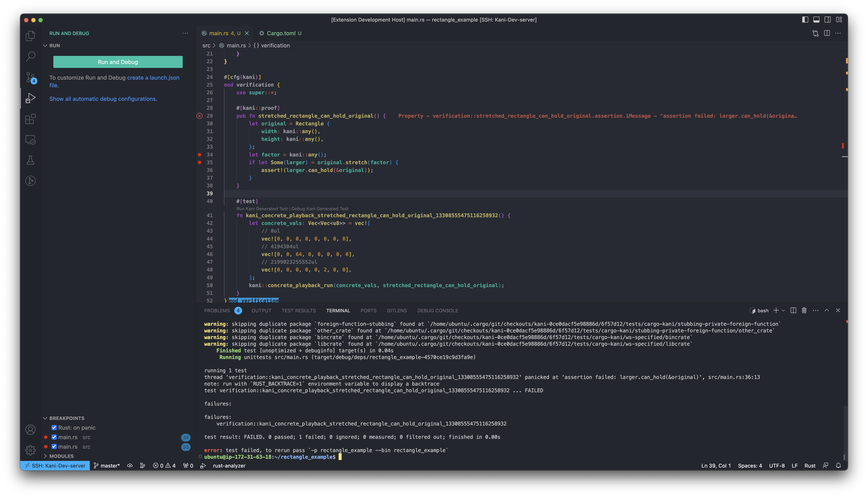Open terminal panel more actions menu

(x=815, y=310)
